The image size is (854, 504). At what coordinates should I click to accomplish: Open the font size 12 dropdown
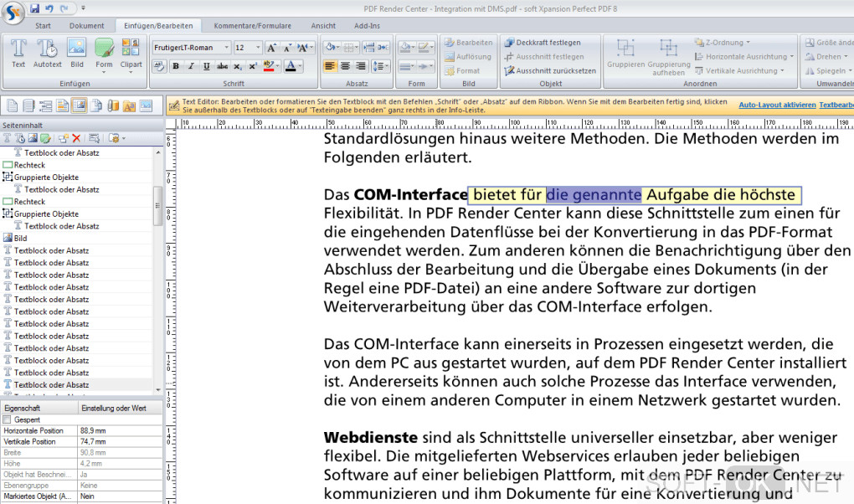coord(258,48)
